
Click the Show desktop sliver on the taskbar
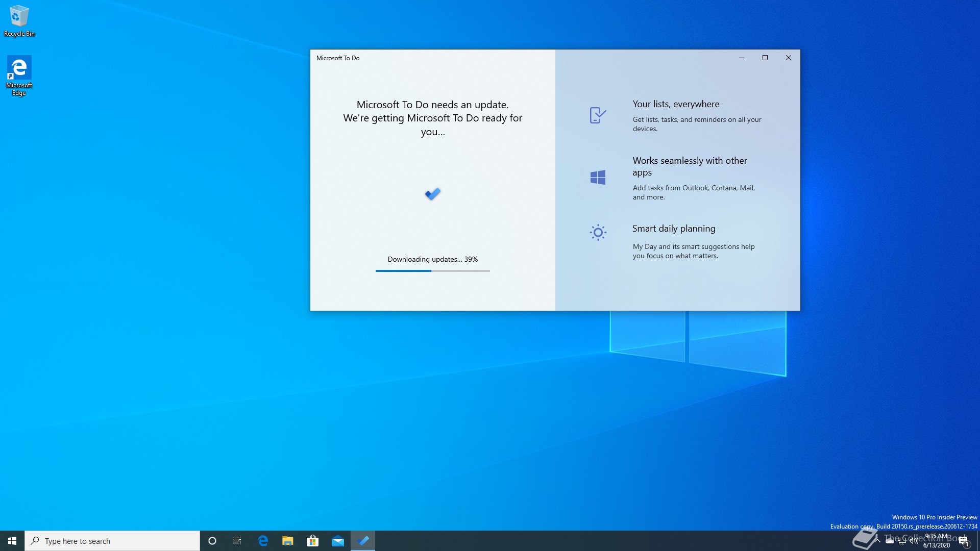point(978,541)
